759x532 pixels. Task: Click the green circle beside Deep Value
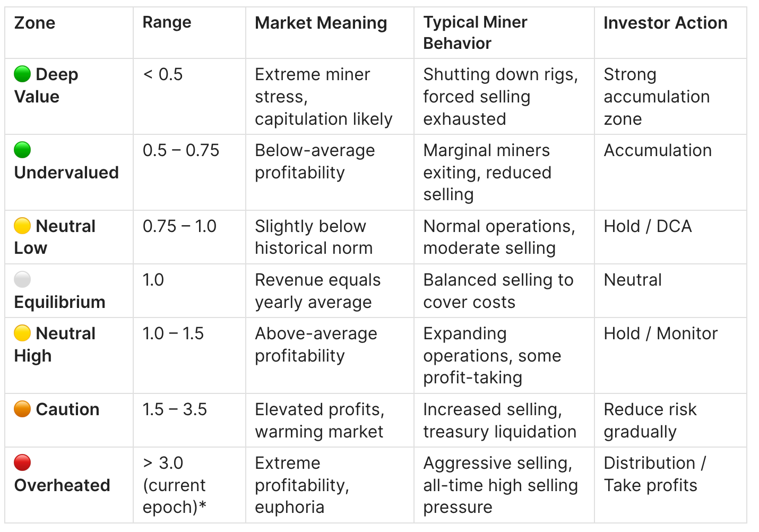tap(22, 74)
